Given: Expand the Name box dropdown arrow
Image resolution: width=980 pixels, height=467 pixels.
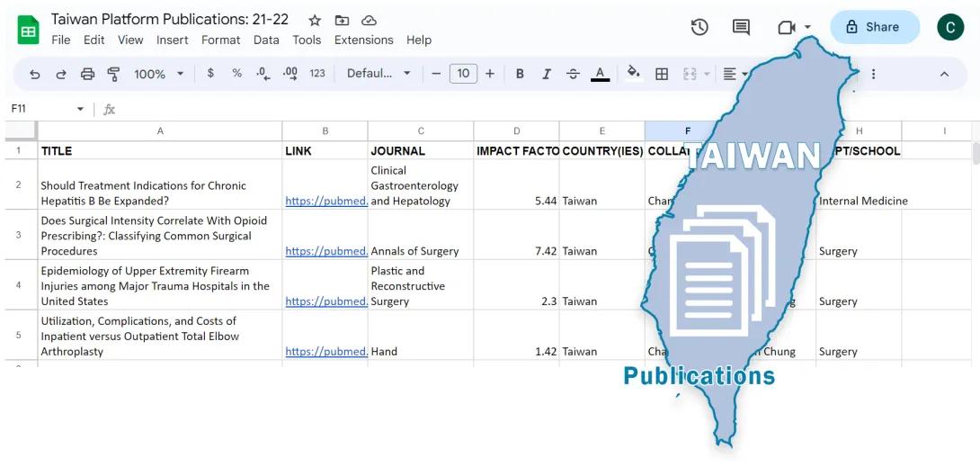Looking at the screenshot, I should coord(80,110).
